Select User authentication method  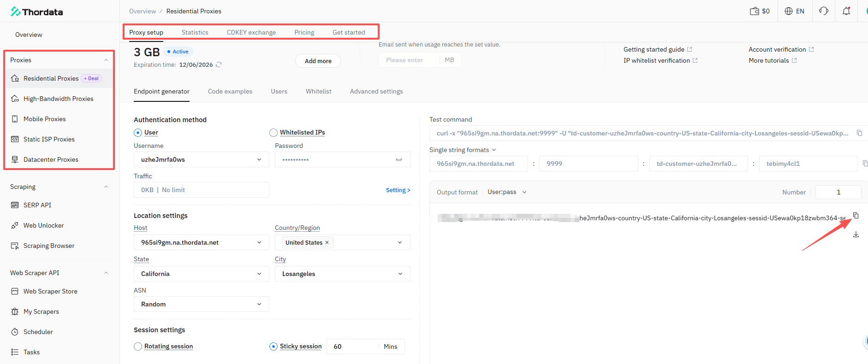(x=138, y=133)
